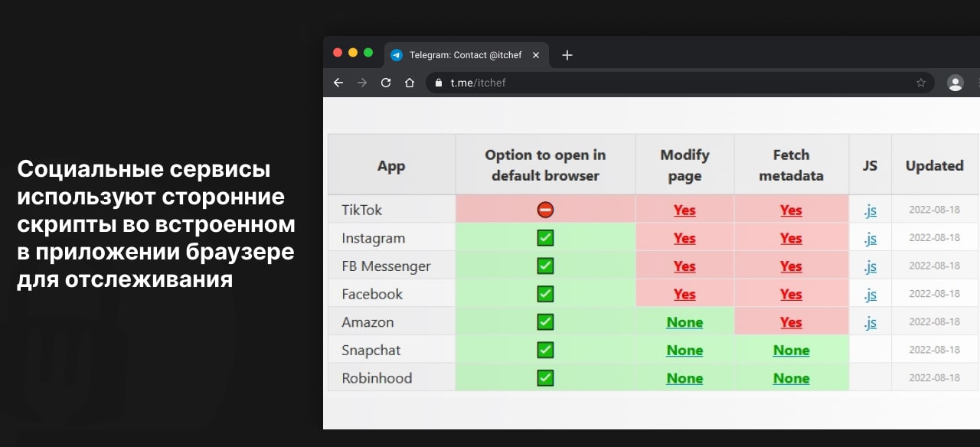Bookmark the page with the star icon
Screen dimensions: 980x447
921,83
